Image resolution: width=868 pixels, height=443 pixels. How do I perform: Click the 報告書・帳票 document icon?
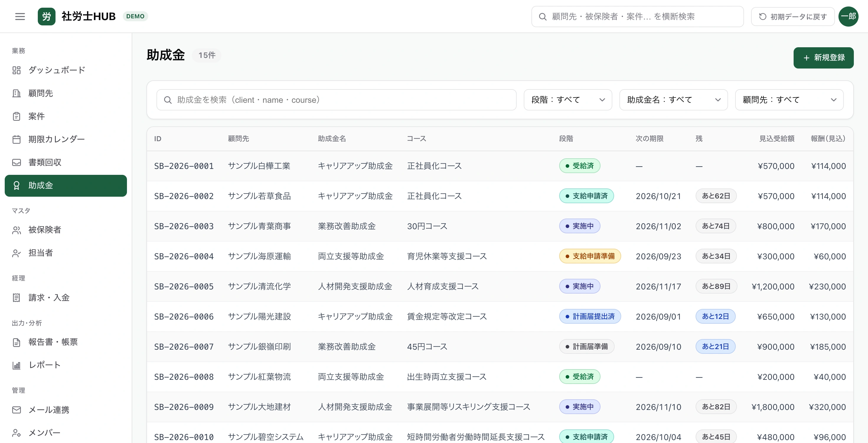pos(17,342)
